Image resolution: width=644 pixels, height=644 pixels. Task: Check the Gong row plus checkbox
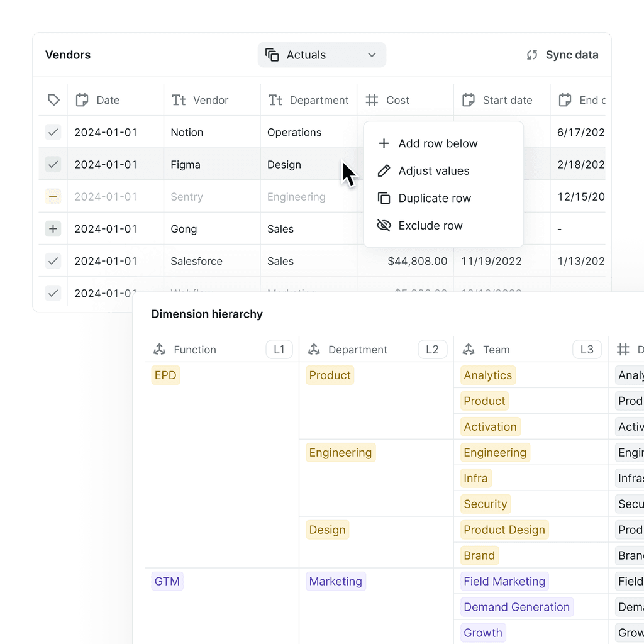[53, 228]
